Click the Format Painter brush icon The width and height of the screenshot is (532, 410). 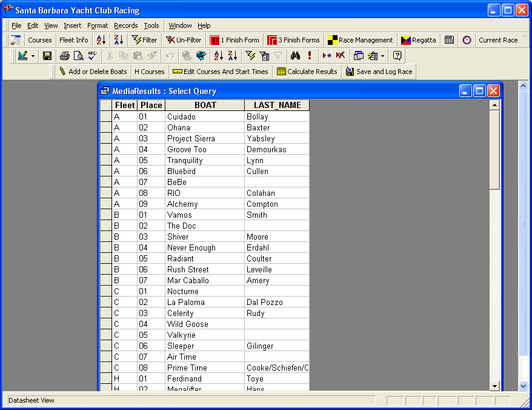[x=152, y=56]
